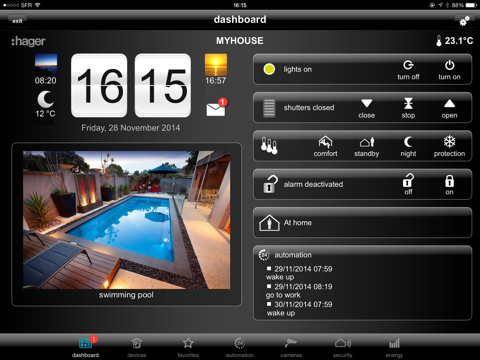
Task: Switch to the devices tab
Action: point(137,347)
